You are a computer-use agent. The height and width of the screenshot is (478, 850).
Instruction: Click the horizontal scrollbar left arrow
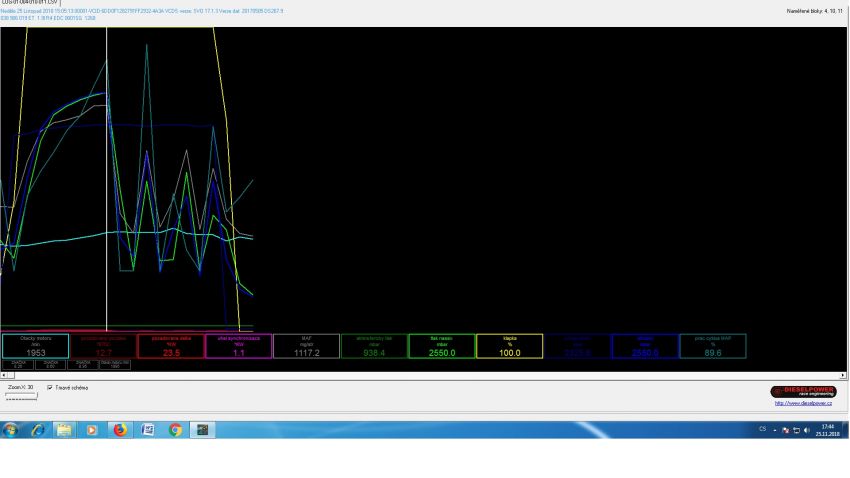click(x=3, y=375)
